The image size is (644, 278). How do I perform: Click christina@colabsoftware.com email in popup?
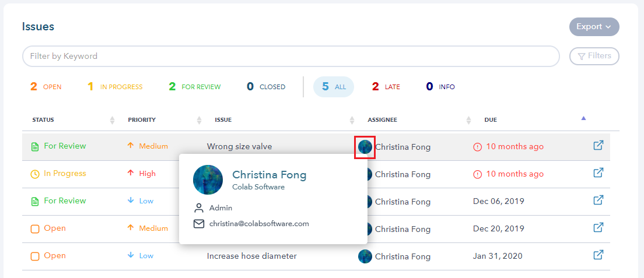259,224
